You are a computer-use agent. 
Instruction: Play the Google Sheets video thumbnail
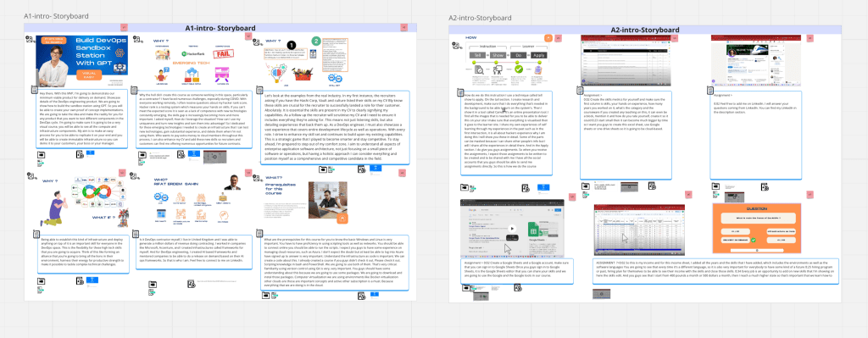click(512, 229)
